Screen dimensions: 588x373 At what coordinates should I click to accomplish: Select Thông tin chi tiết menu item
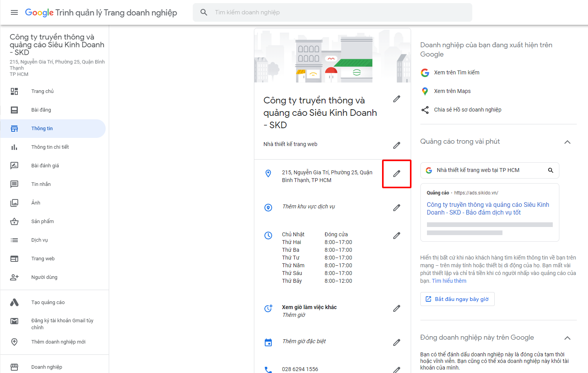coord(50,147)
